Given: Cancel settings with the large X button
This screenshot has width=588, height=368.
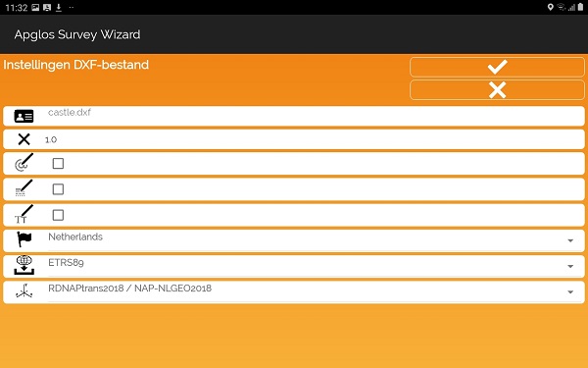Looking at the screenshot, I should (497, 90).
